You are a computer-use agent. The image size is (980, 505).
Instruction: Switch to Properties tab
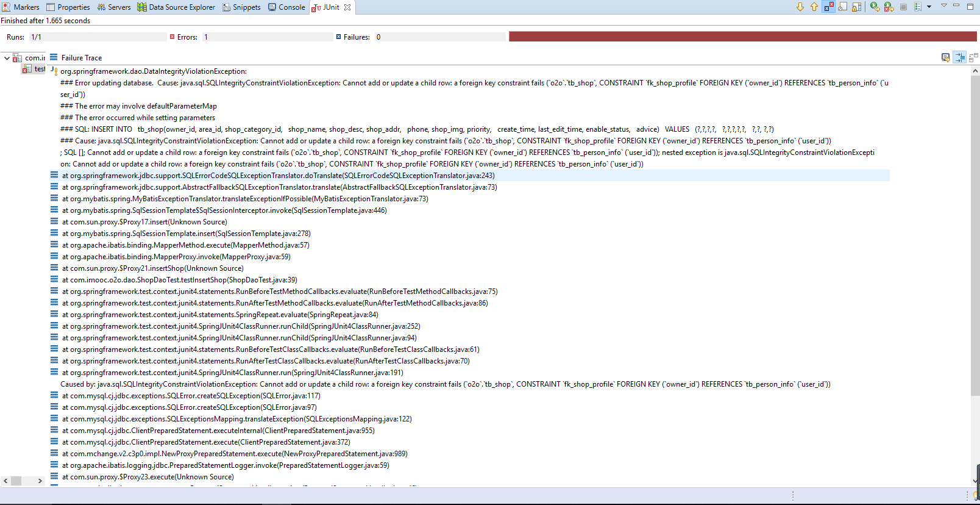pyautogui.click(x=68, y=7)
